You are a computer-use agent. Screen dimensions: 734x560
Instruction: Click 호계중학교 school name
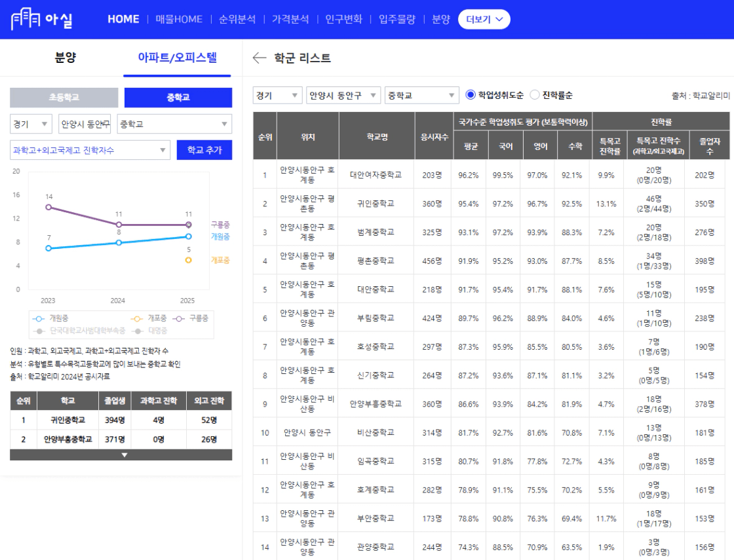click(x=376, y=490)
